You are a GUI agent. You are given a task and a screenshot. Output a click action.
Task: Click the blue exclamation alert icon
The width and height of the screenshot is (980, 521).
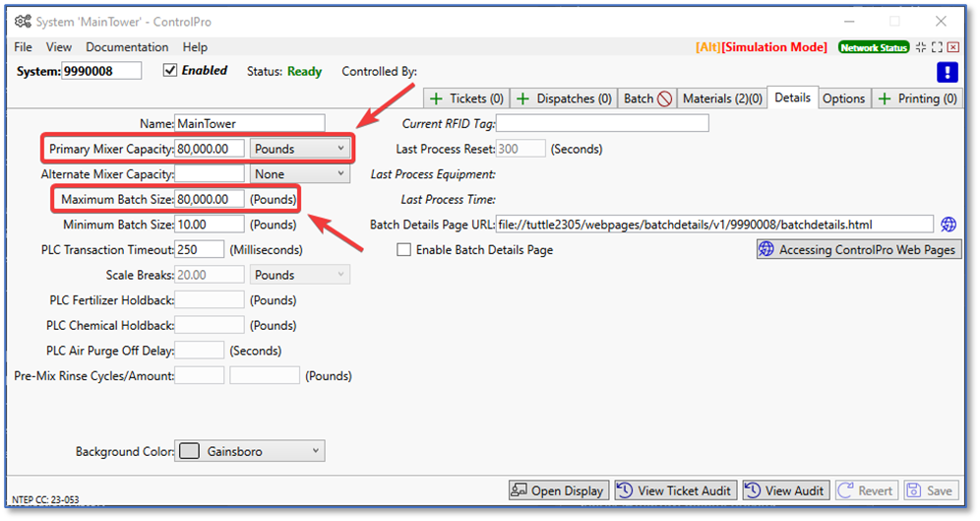pos(947,72)
